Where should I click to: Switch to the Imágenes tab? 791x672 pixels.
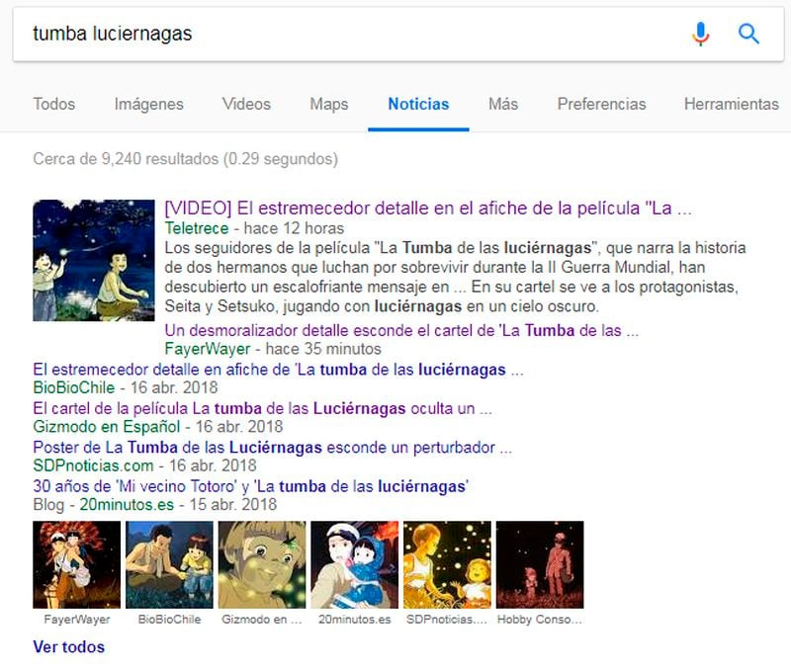149,104
